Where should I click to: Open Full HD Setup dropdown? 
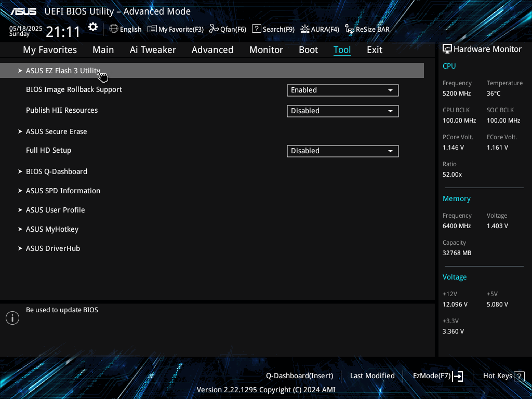(343, 151)
